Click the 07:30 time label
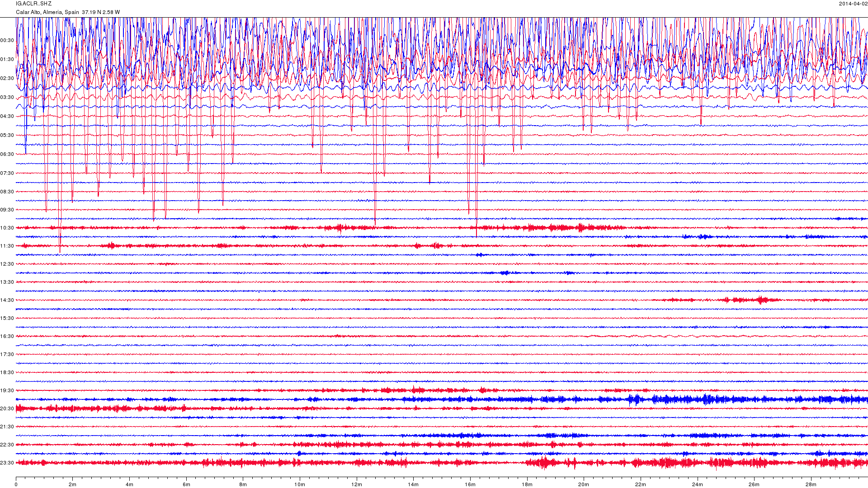Image resolution: width=868 pixels, height=488 pixels. [x=7, y=174]
